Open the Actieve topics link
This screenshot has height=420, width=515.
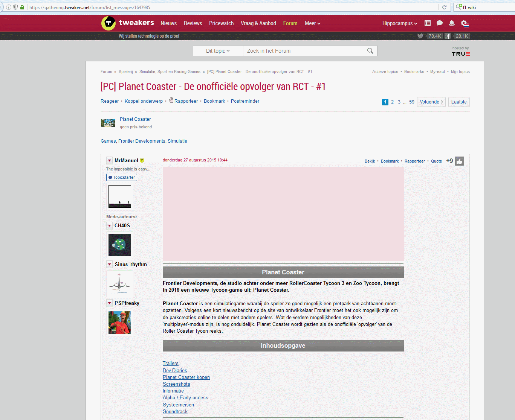(385, 72)
